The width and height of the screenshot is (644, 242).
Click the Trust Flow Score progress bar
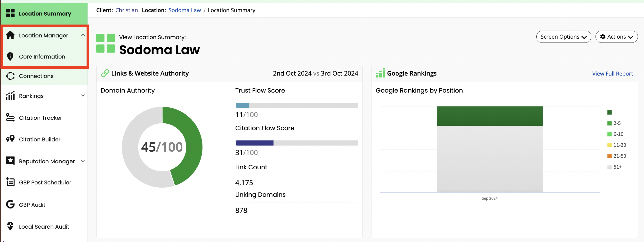point(297,105)
